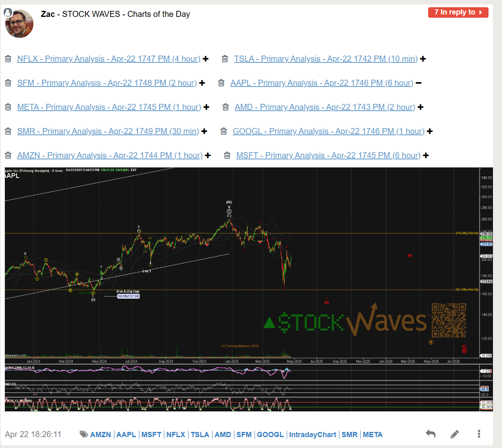Collapse the AAPL chart with minus sign
Screen dimensions: 503x448
pos(419,83)
